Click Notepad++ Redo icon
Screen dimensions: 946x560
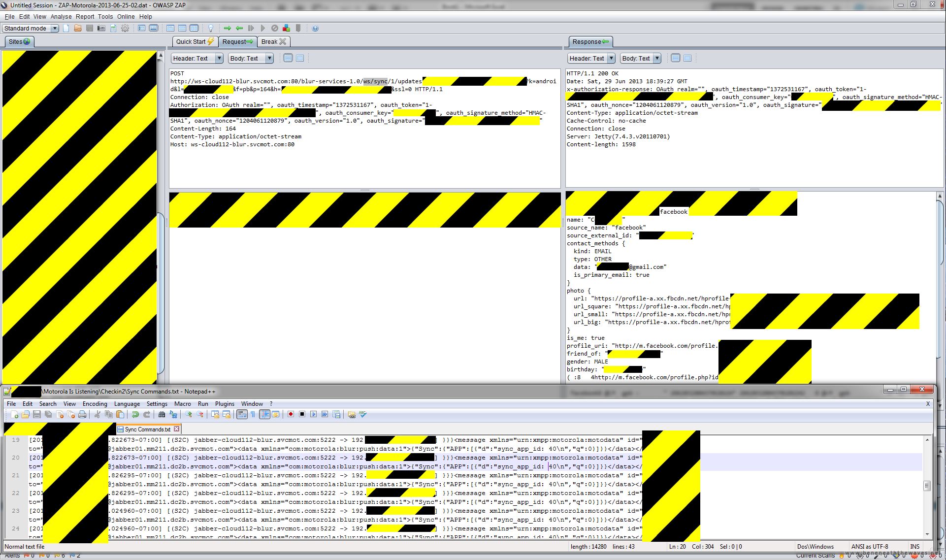click(146, 415)
